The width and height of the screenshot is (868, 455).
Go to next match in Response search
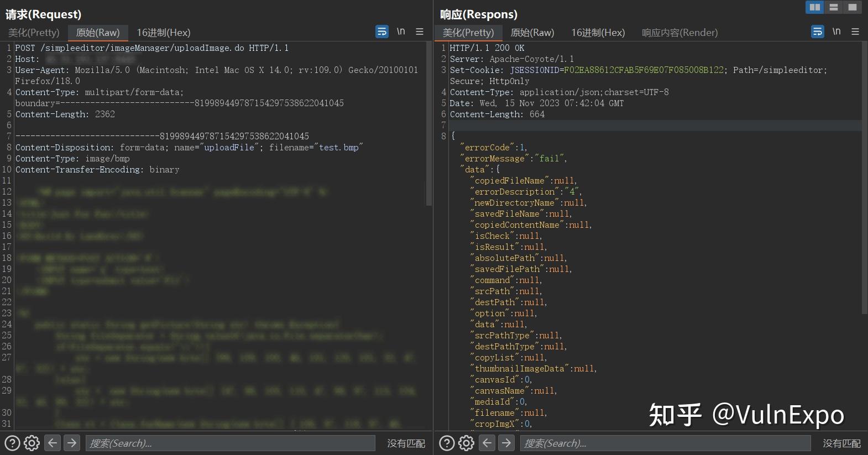506,443
